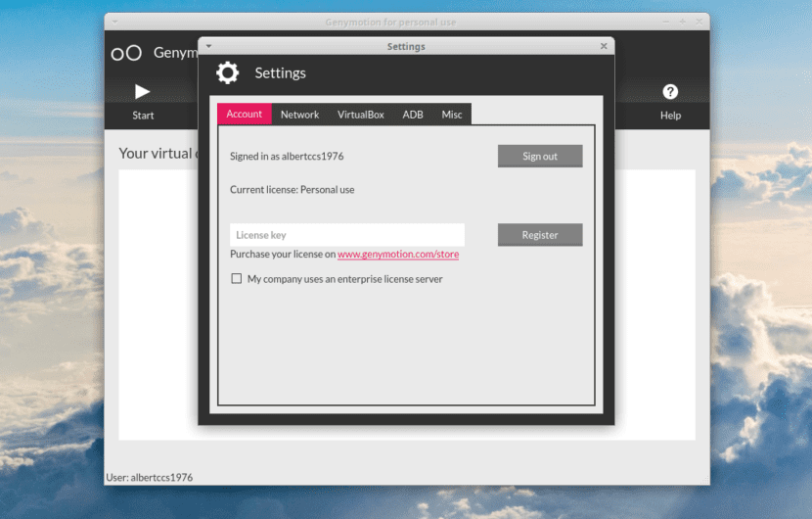
Task: Maximize the Genymotion main window
Action: pos(682,22)
